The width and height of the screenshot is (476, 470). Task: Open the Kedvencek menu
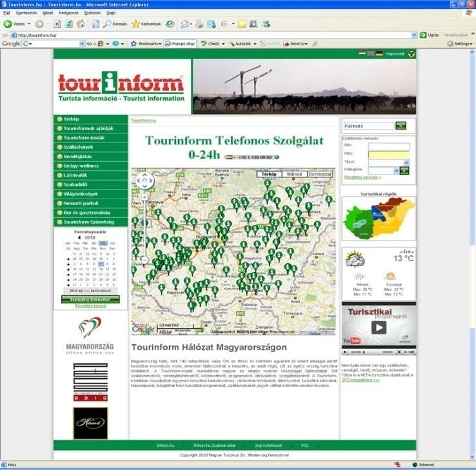click(x=68, y=13)
